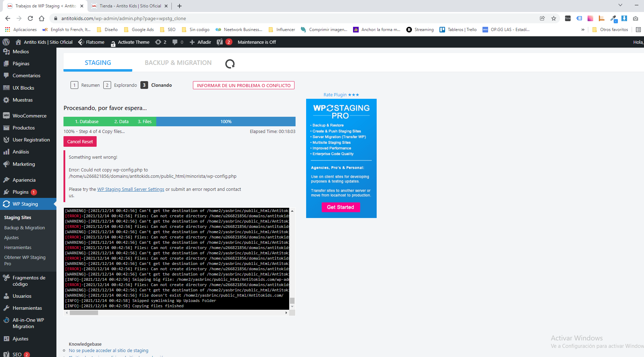Viewport: 644px width, 357px height.
Task: Open the Influencer bookmarks folder
Action: (282, 30)
